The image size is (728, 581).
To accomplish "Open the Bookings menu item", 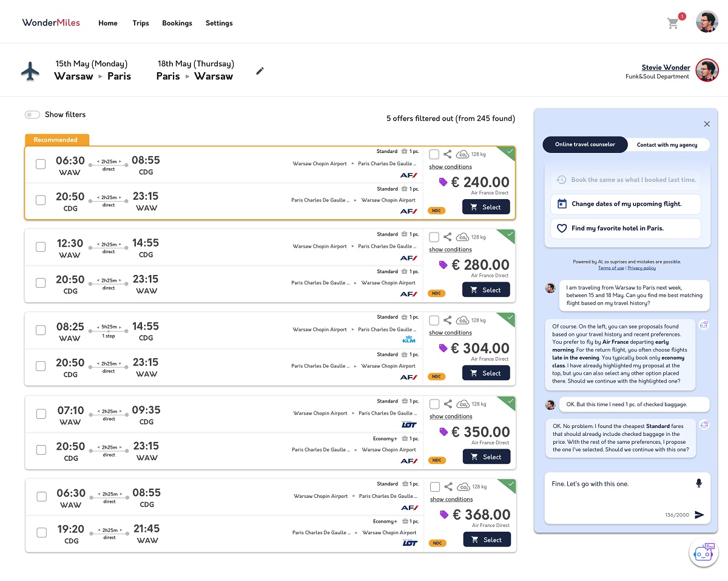I will click(x=177, y=23).
